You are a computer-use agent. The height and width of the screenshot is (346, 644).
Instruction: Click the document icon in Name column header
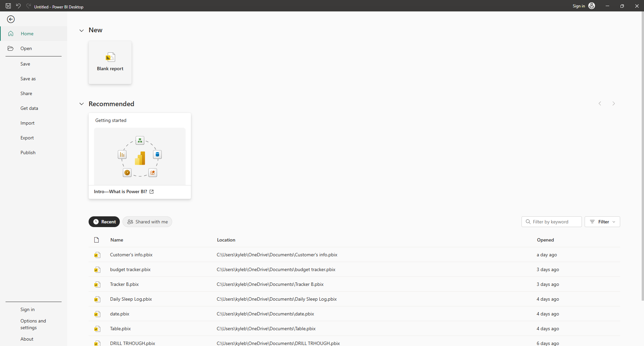click(97, 240)
